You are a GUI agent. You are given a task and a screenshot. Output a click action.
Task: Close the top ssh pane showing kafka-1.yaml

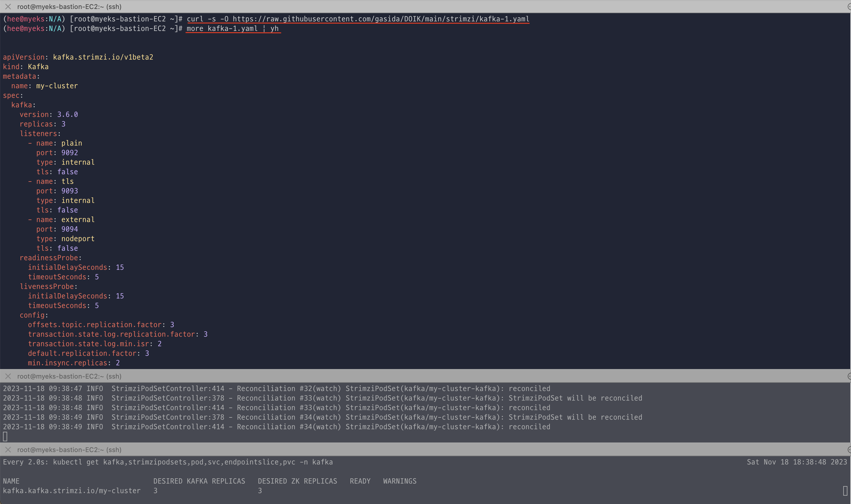pyautogui.click(x=8, y=7)
